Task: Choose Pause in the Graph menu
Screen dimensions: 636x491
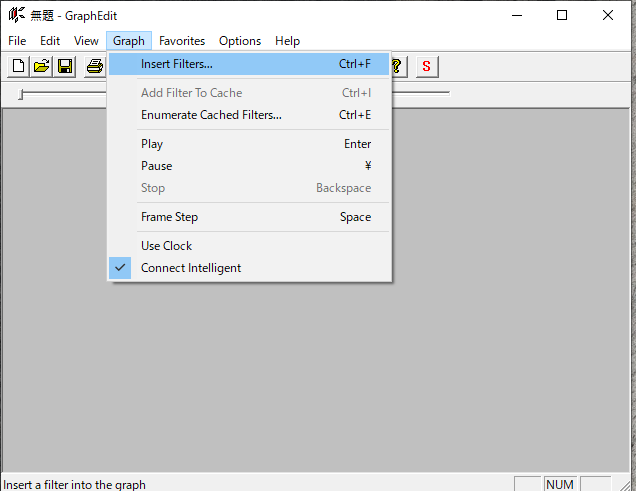Action: tap(249, 166)
